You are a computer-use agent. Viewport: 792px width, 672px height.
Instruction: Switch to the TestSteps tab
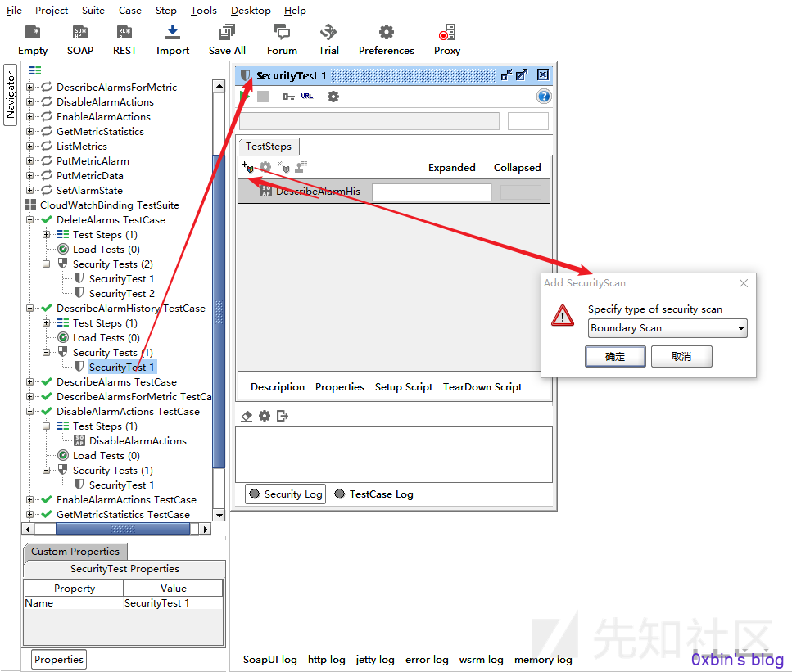pyautogui.click(x=269, y=147)
